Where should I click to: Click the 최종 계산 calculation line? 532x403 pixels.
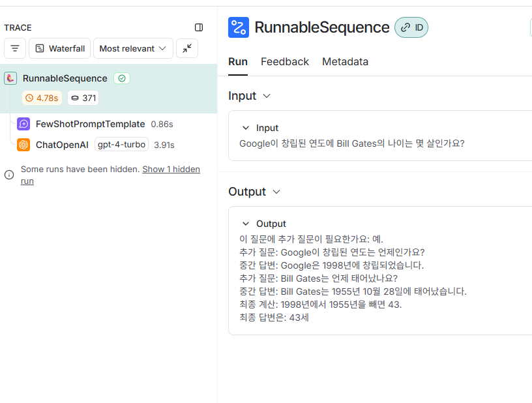[320, 305]
